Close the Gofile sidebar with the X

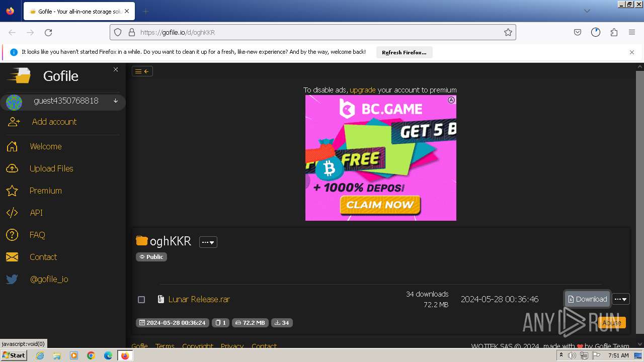coord(116,69)
